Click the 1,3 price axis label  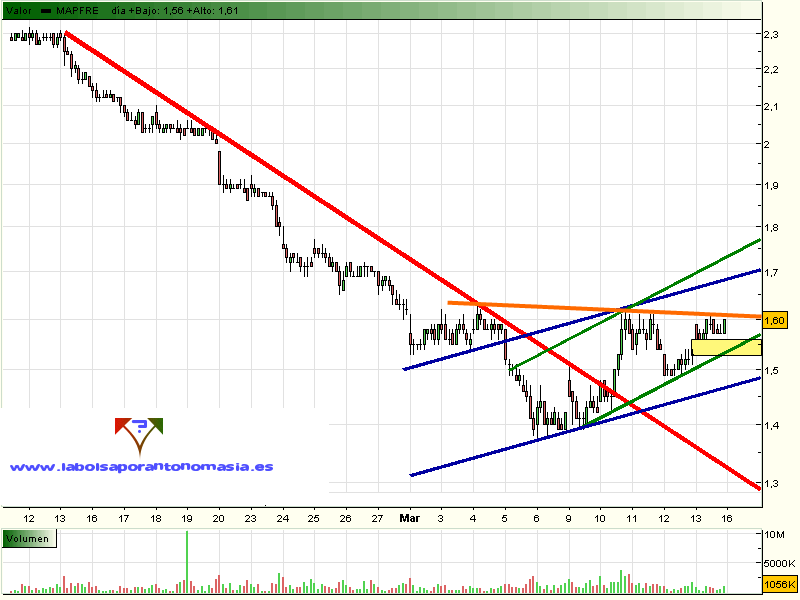click(x=770, y=483)
